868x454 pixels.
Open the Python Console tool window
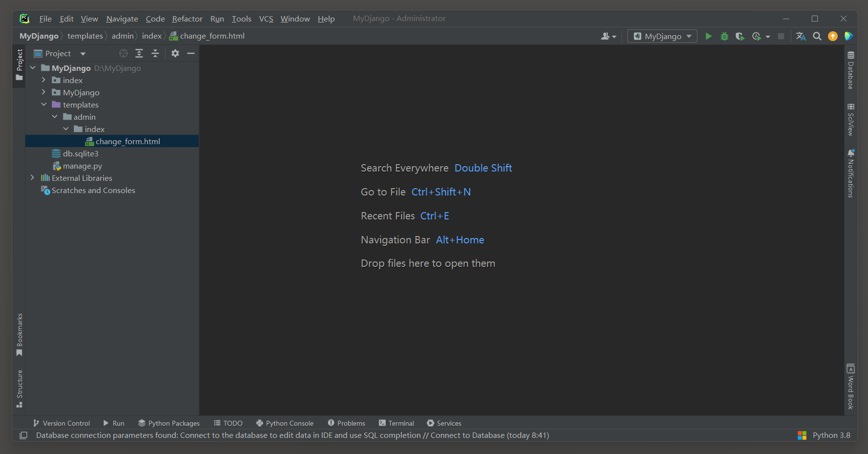point(285,423)
